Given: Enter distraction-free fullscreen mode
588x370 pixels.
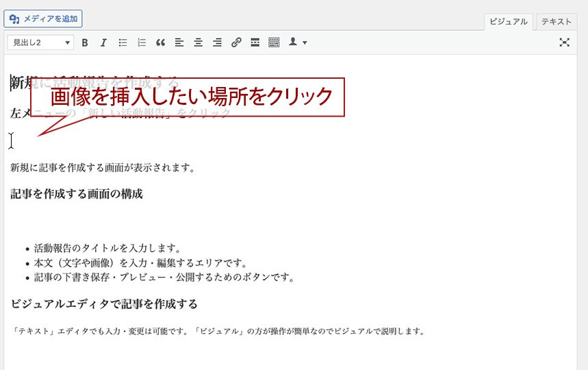Looking at the screenshot, I should (x=564, y=42).
